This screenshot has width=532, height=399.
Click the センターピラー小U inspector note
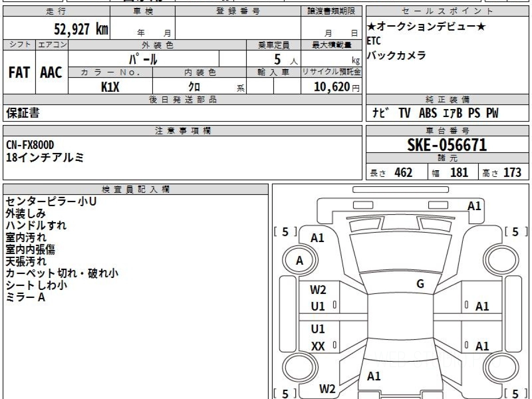(51, 202)
